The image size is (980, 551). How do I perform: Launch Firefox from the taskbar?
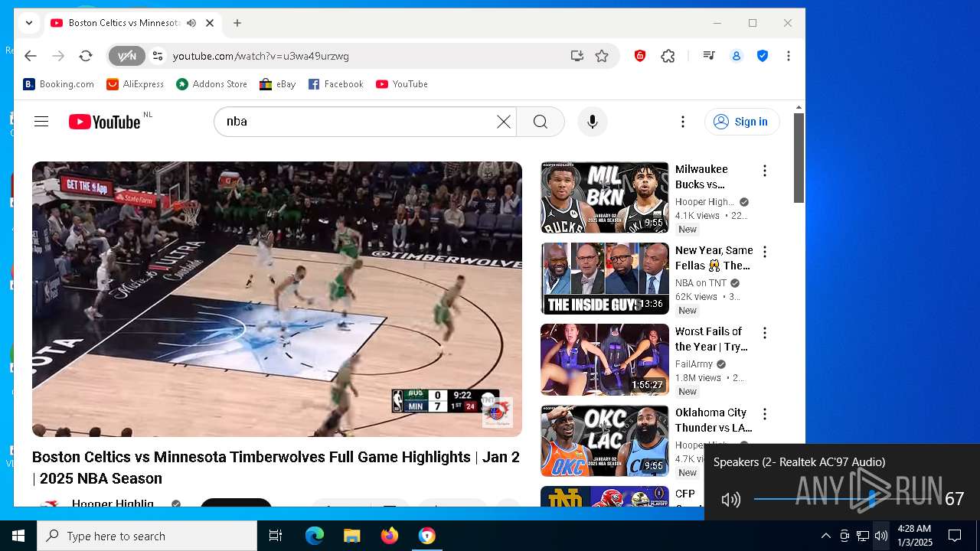click(389, 536)
